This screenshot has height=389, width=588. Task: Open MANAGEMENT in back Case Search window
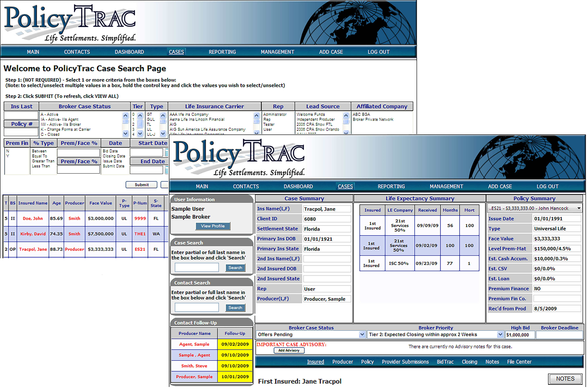pos(277,52)
